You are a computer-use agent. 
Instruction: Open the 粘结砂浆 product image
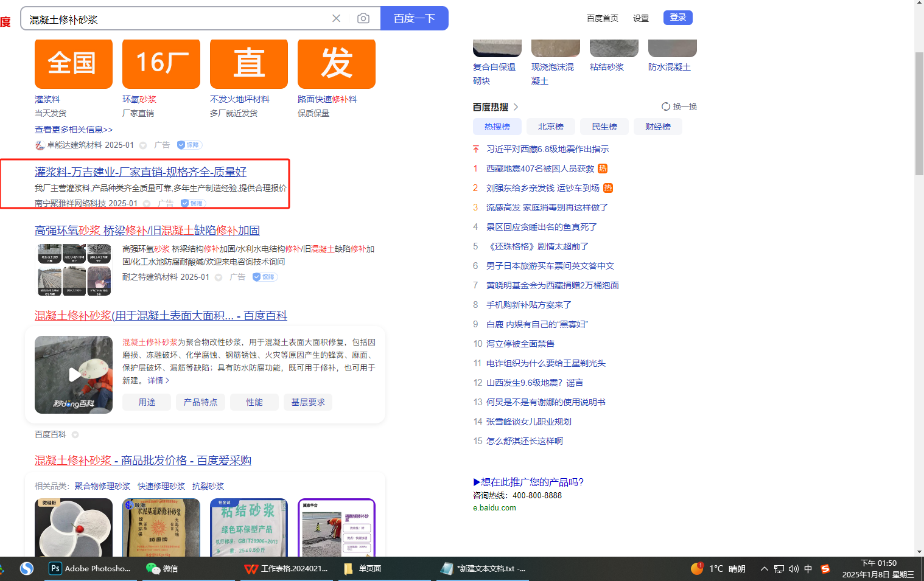coord(249,527)
